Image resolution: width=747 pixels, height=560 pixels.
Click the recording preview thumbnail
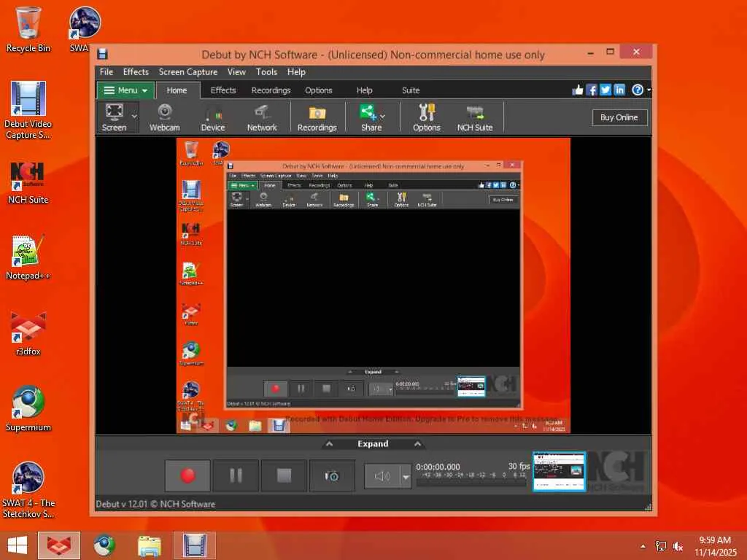tap(559, 472)
